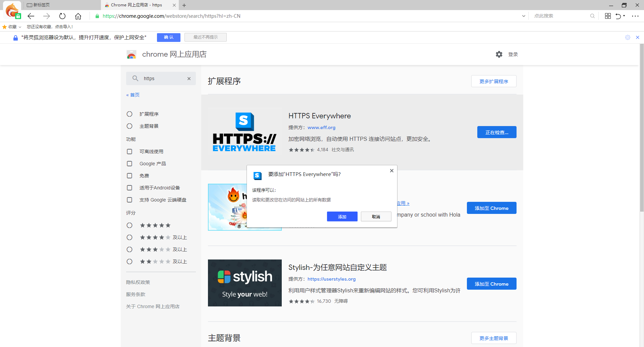Go back to the previous page
Image resolution: width=644 pixels, height=347 pixels.
click(x=31, y=16)
